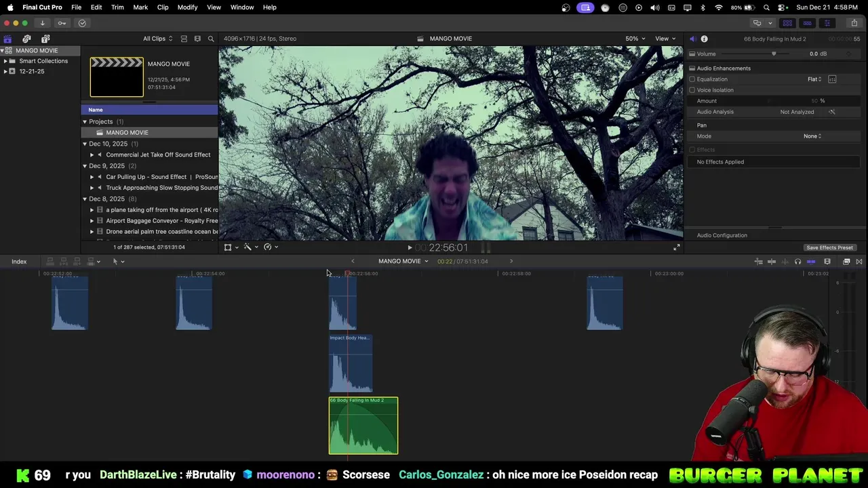Open Background Tasks checkmark icon
Image resolution: width=868 pixels, height=488 pixels.
tap(82, 23)
